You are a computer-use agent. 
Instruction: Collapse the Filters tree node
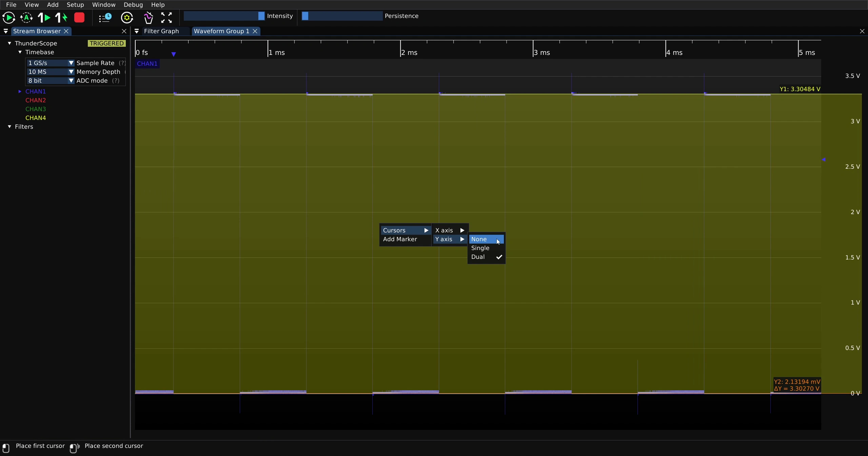9,127
